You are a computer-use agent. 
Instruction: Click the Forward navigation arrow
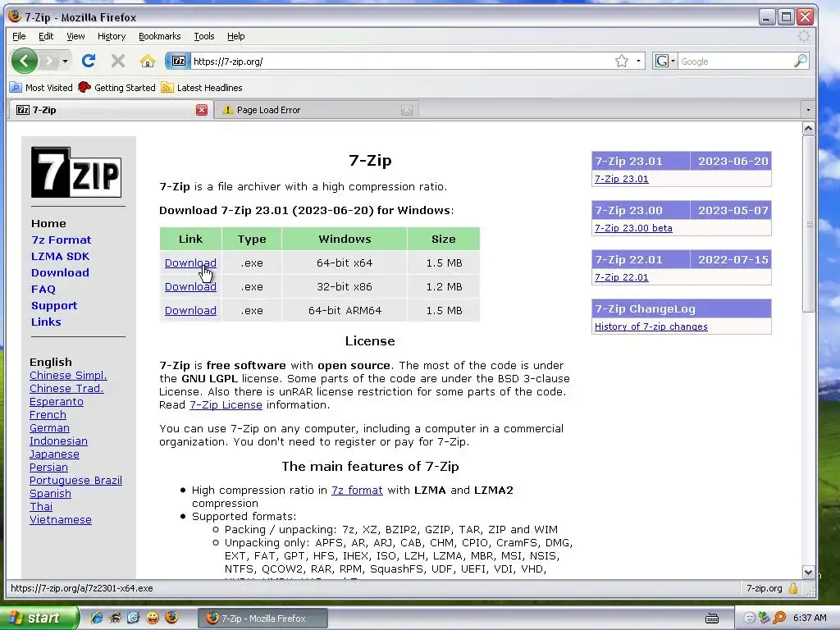pos(48,61)
